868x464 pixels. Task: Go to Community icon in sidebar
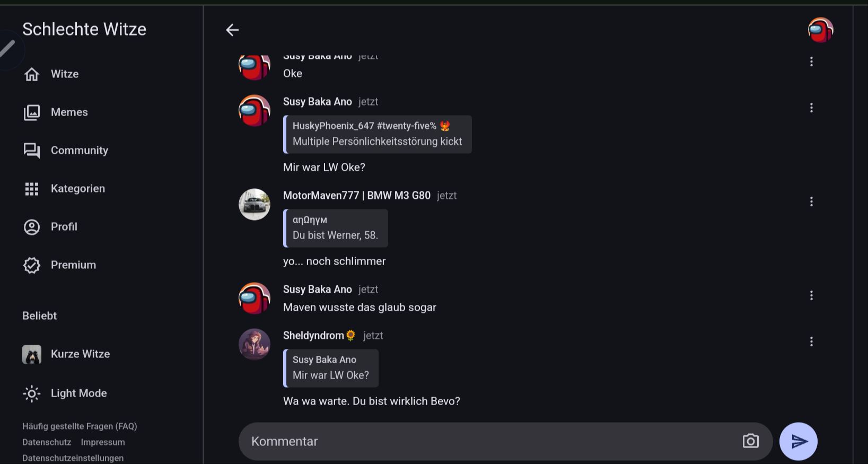tap(32, 151)
